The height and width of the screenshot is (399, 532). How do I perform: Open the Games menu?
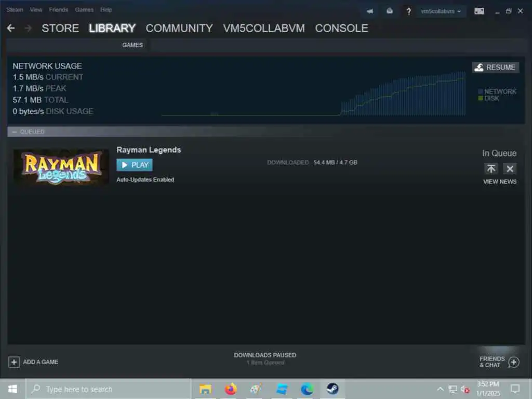(84, 10)
